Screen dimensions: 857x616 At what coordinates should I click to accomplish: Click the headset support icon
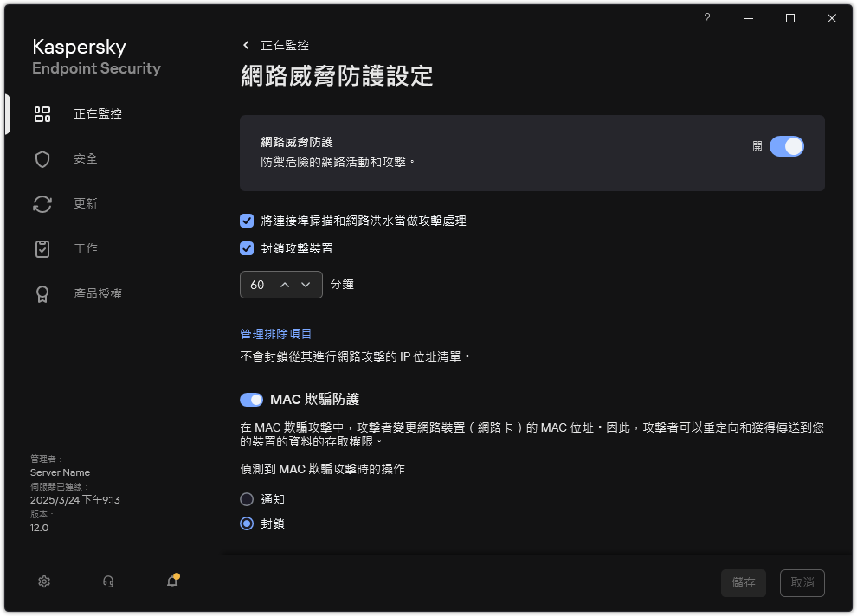tap(107, 581)
